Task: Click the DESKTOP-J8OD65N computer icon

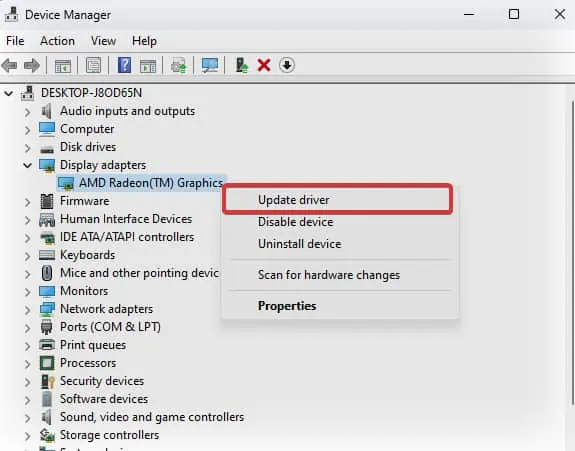Action: pyautogui.click(x=28, y=93)
